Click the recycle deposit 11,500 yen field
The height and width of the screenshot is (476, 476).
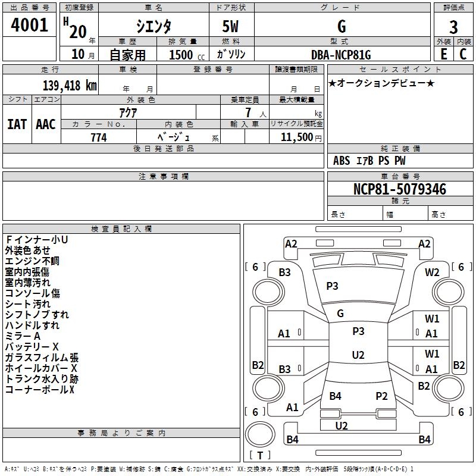click(x=296, y=137)
